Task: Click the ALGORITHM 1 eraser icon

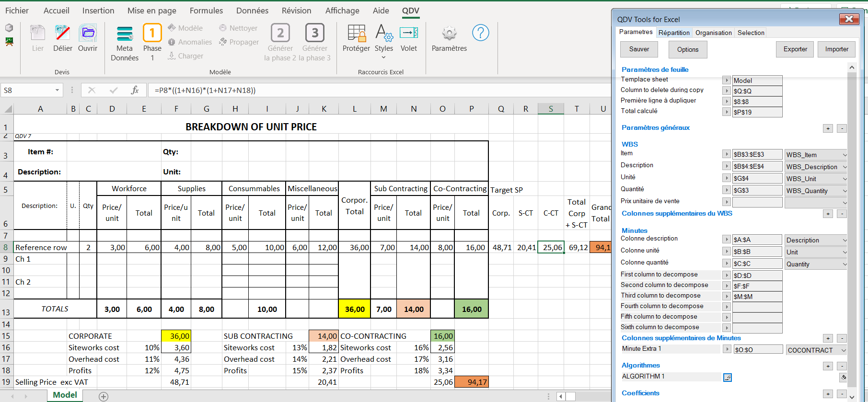Action: coord(843,377)
